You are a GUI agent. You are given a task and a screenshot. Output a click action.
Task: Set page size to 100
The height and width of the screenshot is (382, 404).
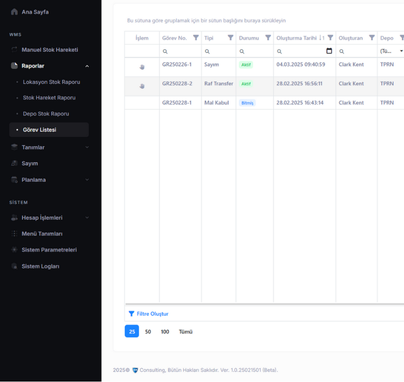tap(165, 332)
